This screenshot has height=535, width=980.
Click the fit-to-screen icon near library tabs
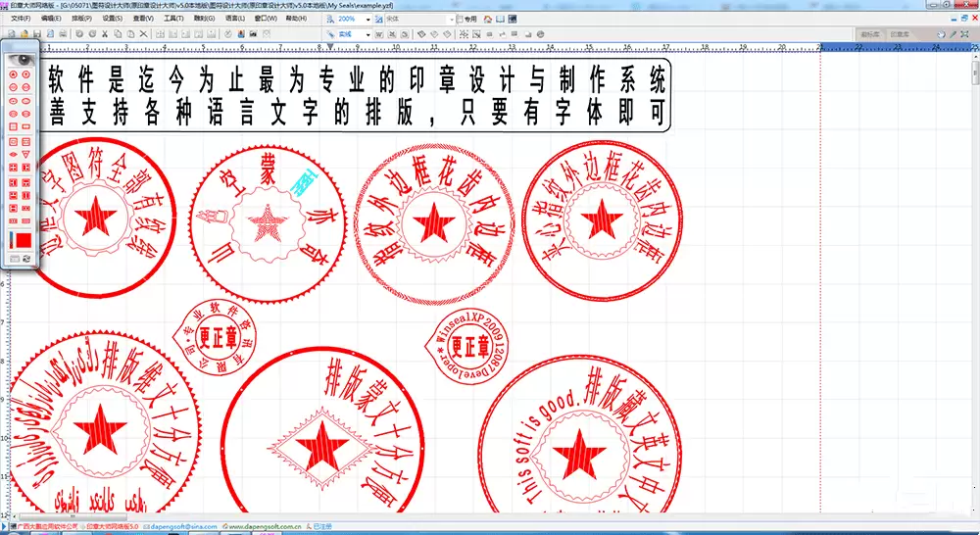965,34
